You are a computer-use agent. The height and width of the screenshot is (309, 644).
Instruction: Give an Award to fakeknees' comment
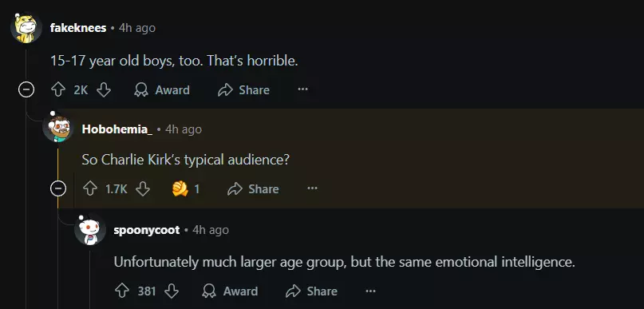click(x=162, y=90)
